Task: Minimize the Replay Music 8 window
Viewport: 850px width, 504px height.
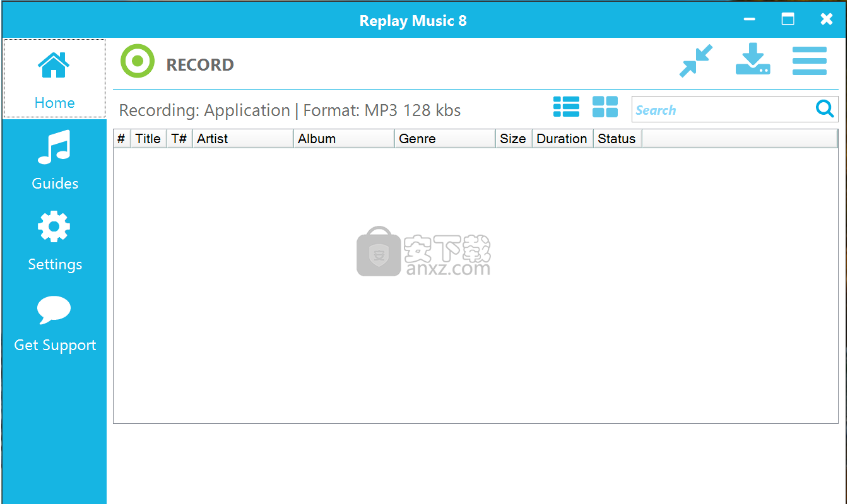Action: [x=750, y=20]
